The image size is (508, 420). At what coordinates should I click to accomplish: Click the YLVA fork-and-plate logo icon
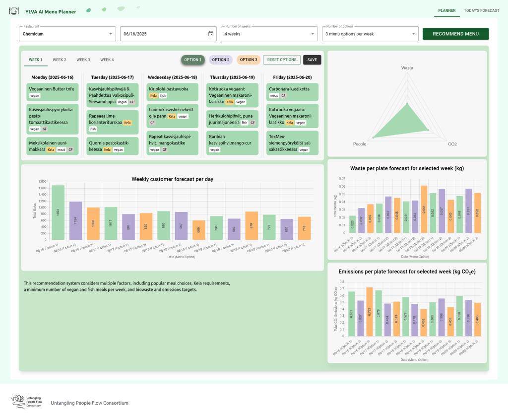(14, 10)
